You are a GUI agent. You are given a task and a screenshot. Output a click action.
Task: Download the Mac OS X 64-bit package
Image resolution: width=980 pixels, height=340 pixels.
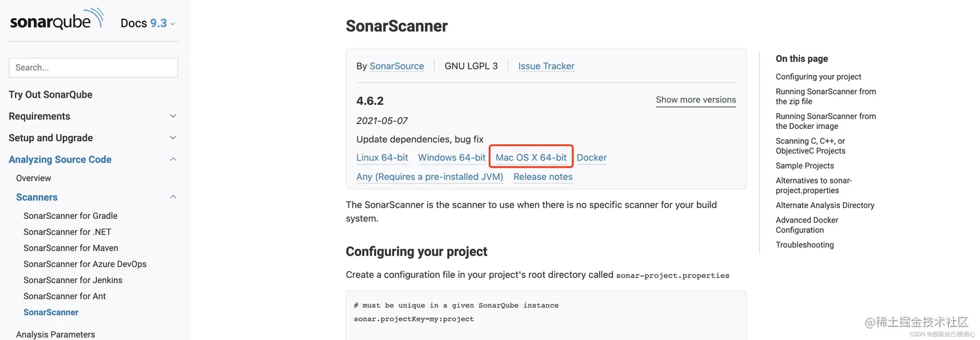coord(531,157)
